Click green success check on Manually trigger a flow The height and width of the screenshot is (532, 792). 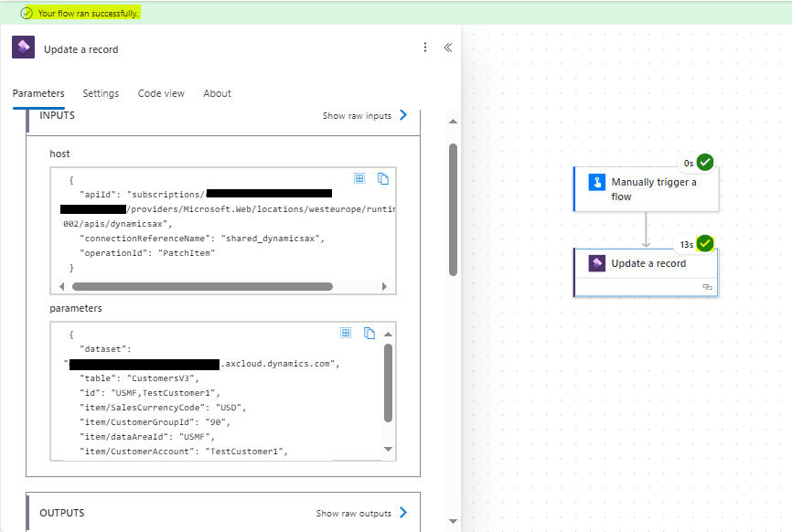pyautogui.click(x=705, y=163)
